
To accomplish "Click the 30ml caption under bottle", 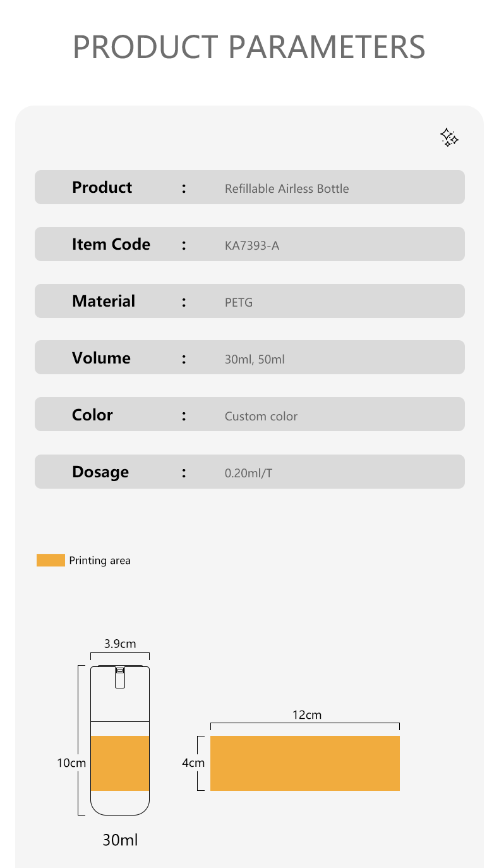I will pos(120,840).
